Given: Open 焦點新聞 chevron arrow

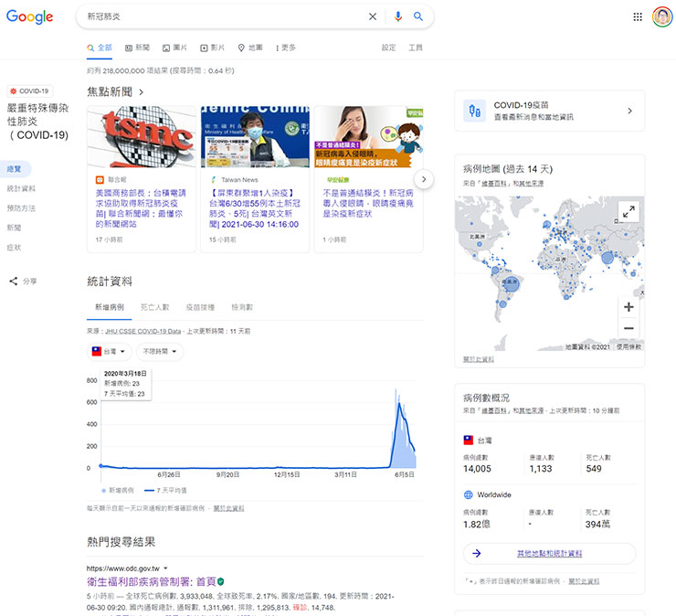Looking at the screenshot, I should click(x=141, y=92).
